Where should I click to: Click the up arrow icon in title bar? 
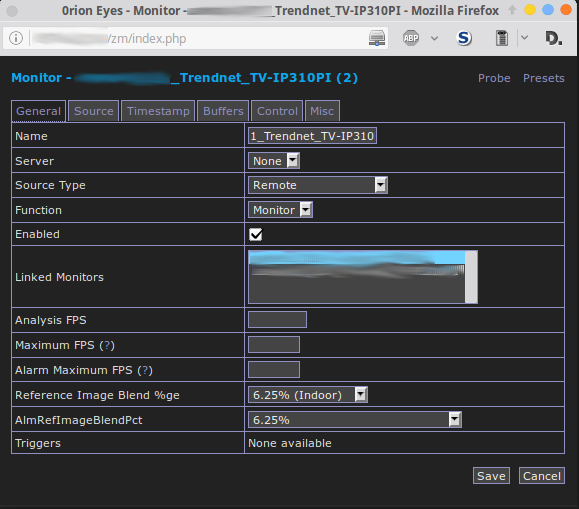click(x=512, y=10)
